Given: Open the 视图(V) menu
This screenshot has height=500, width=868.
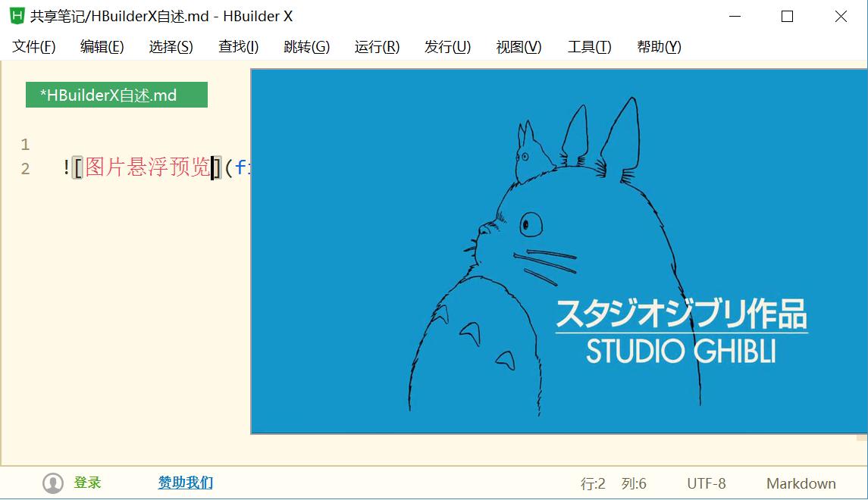Looking at the screenshot, I should (519, 47).
